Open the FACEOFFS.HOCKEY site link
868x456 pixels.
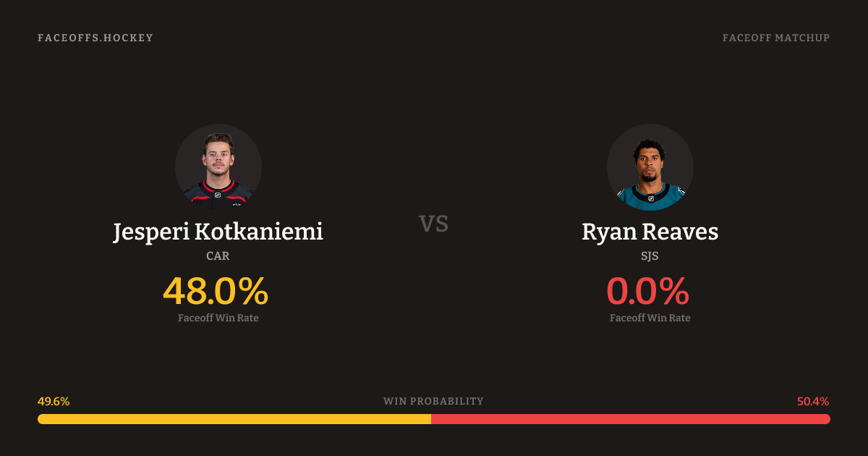[95, 38]
